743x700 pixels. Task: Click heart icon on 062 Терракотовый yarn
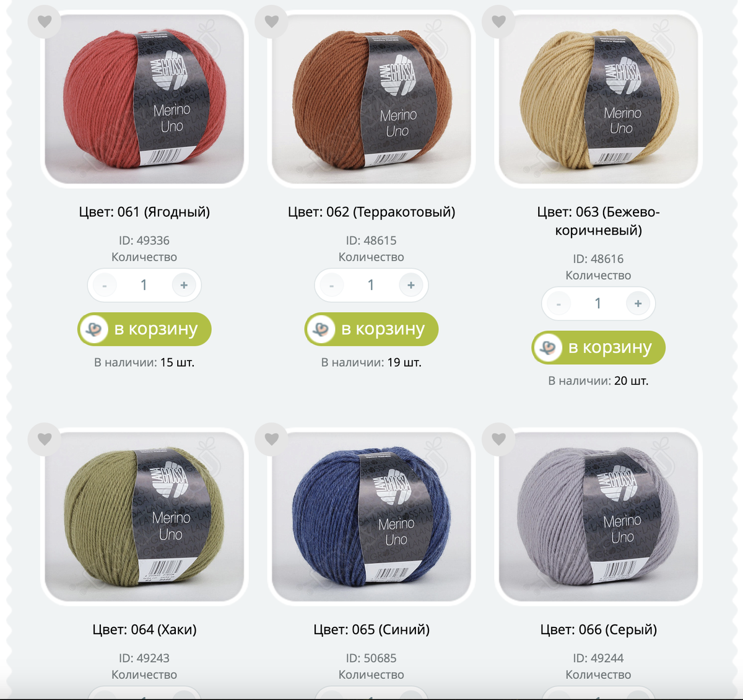[x=271, y=22]
